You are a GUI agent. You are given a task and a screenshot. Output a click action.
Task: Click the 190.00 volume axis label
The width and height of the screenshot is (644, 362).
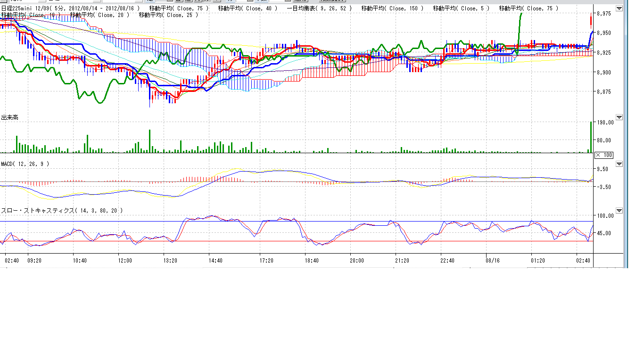(605, 123)
